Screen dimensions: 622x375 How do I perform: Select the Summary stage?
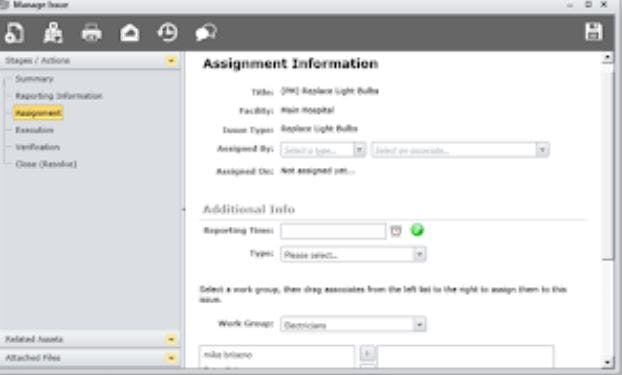pyautogui.click(x=34, y=79)
